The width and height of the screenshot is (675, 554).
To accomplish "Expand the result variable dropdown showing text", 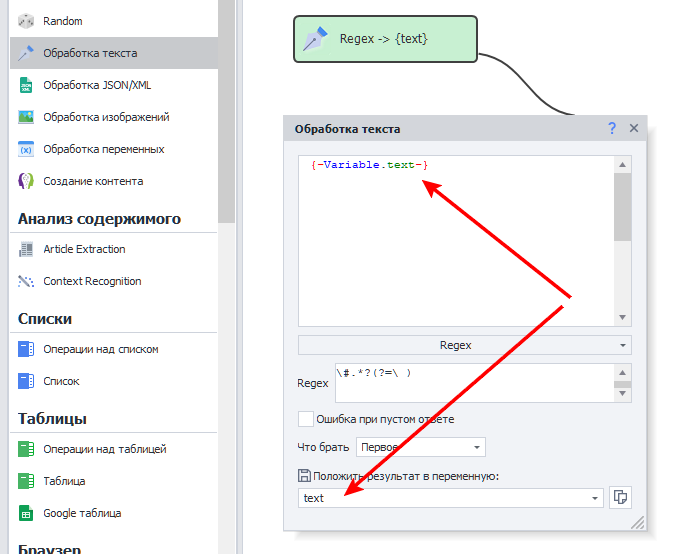I will (594, 498).
